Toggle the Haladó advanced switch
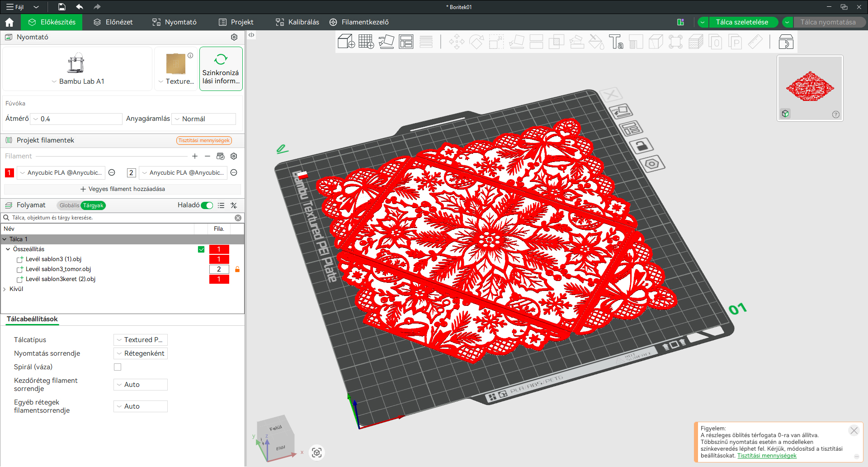Viewport: 868px width, 467px height. [x=207, y=205]
